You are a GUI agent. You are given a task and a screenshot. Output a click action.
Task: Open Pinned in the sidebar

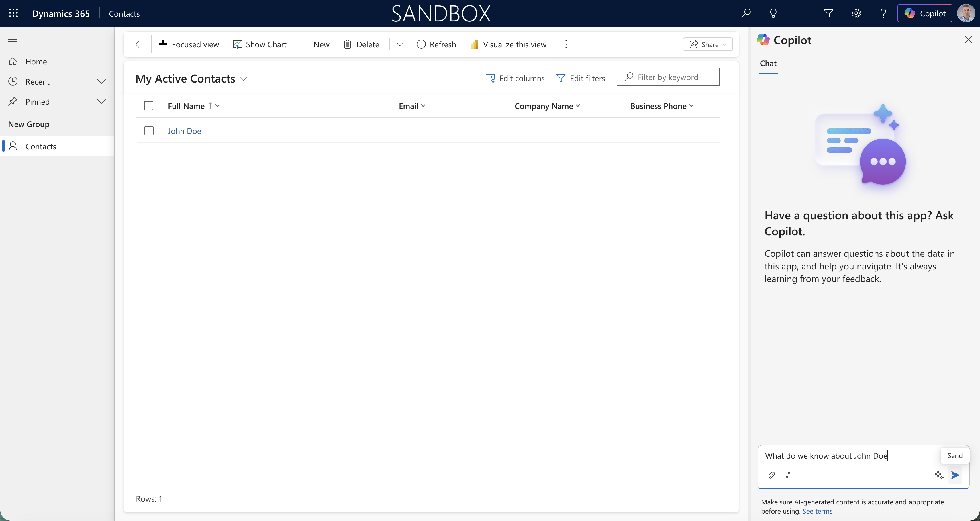(37, 102)
